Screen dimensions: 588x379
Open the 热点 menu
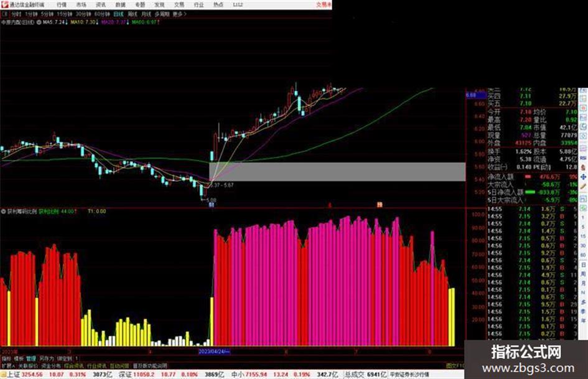(x=218, y=5)
